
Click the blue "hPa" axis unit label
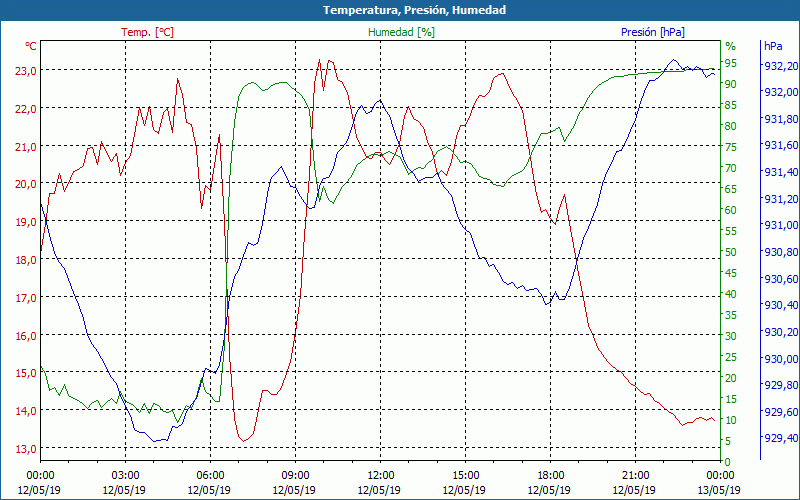[x=773, y=46]
